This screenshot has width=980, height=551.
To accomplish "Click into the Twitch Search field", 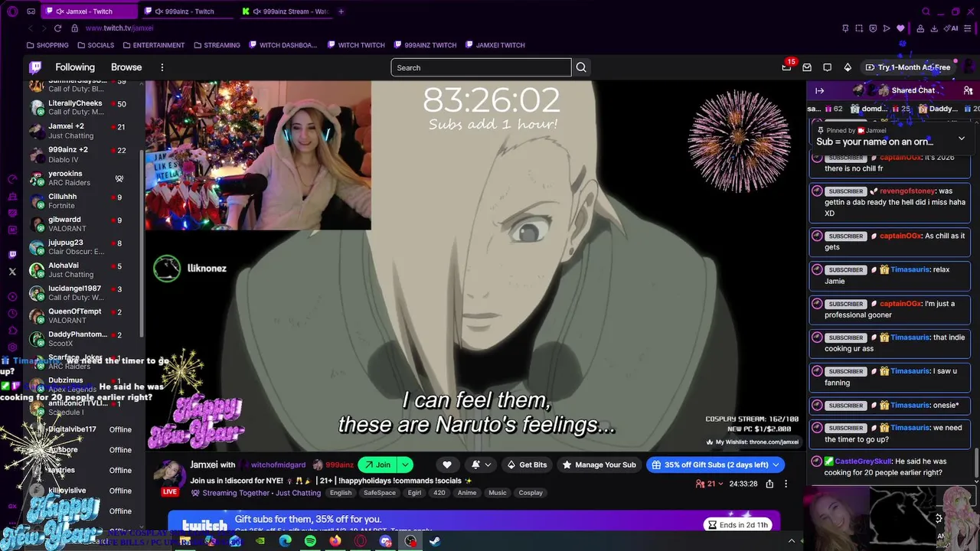I will tap(481, 67).
